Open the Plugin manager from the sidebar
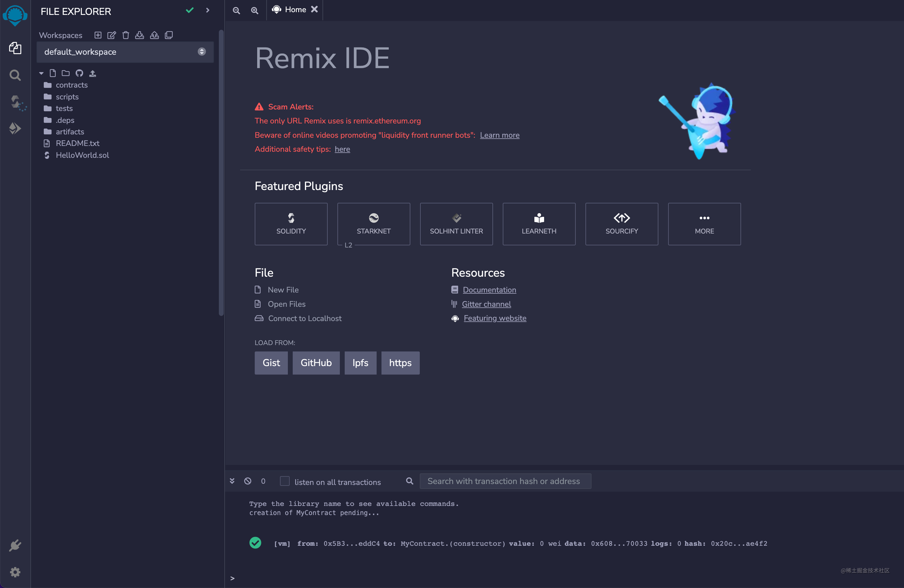 point(15,545)
